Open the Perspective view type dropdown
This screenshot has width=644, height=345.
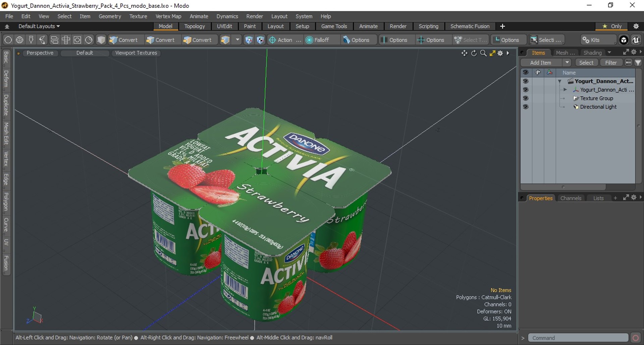tap(40, 53)
